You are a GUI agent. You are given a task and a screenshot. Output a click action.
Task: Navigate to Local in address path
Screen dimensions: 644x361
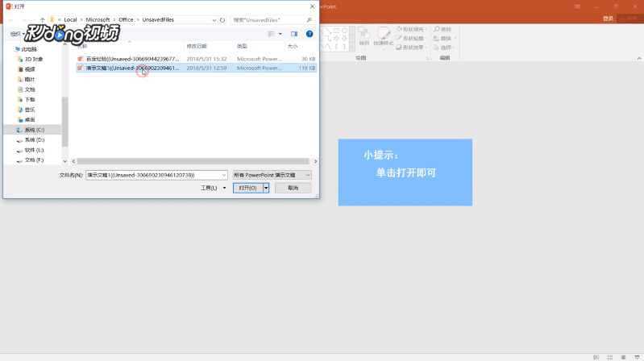70,19
